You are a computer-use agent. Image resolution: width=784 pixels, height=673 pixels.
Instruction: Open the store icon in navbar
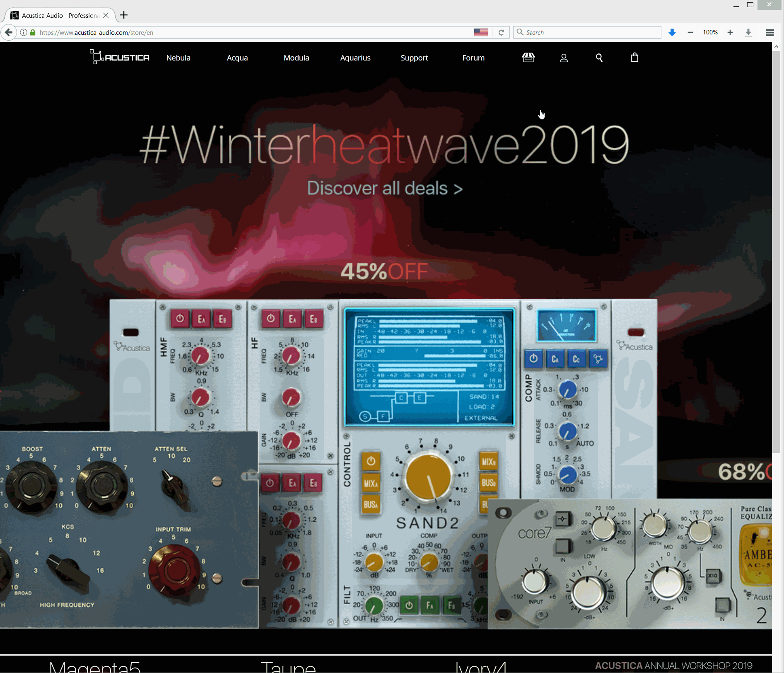[x=528, y=58]
